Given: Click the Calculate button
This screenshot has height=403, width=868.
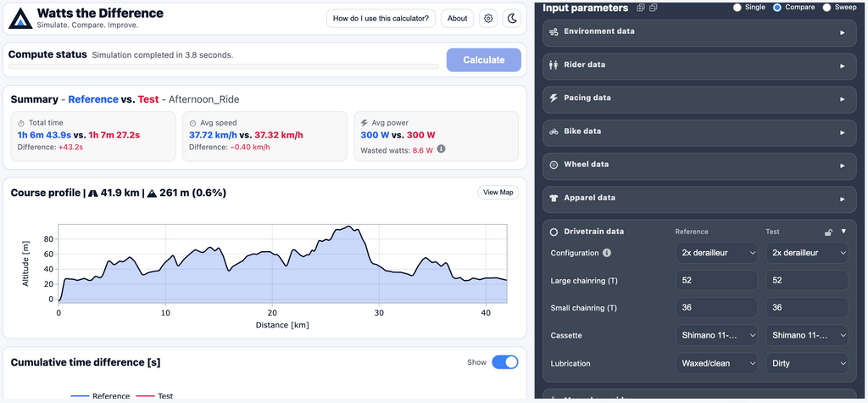Looking at the screenshot, I should click(x=483, y=60).
